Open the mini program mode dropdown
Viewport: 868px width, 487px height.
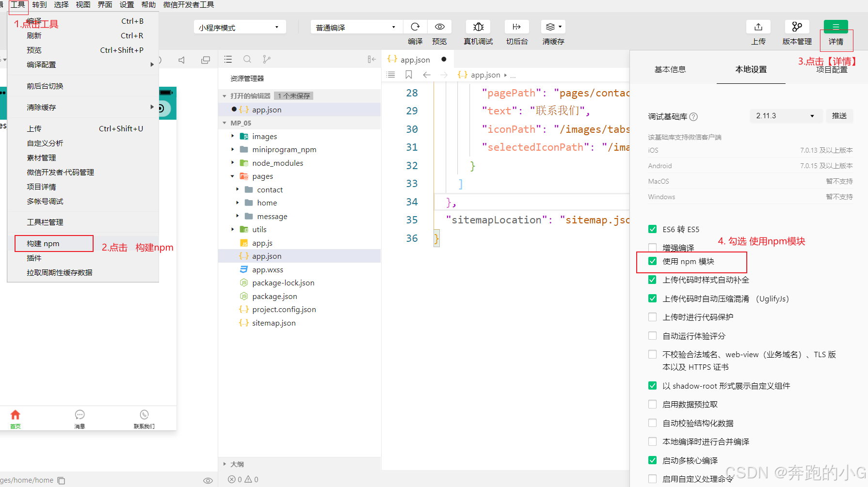click(x=240, y=27)
